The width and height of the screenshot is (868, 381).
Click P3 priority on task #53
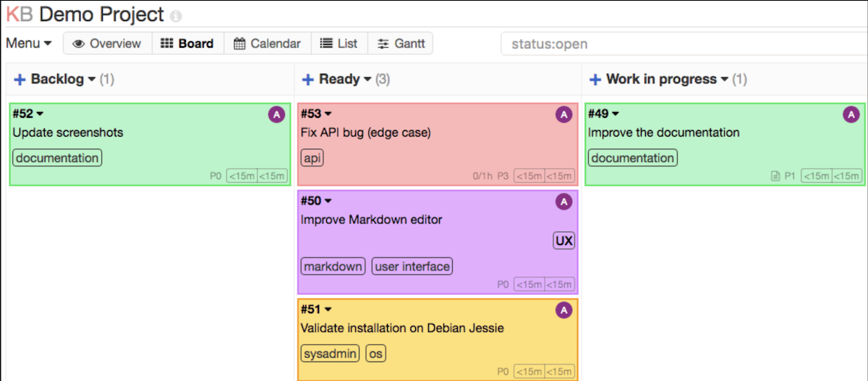(x=503, y=176)
